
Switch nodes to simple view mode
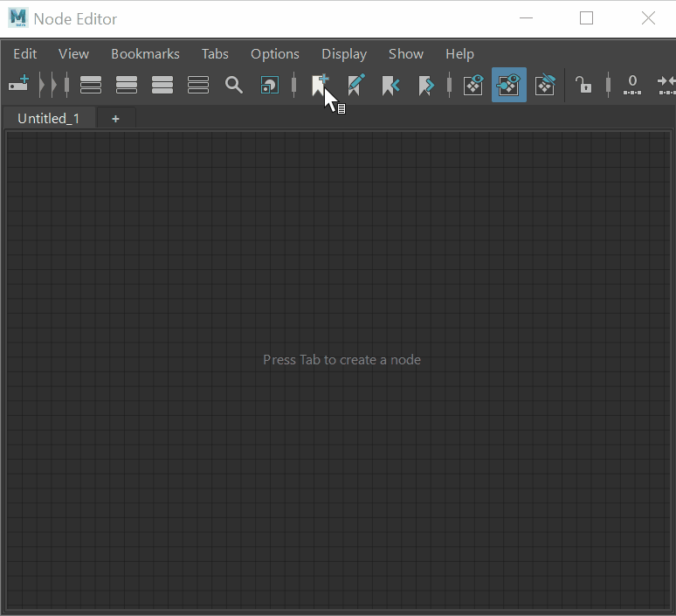coord(91,85)
